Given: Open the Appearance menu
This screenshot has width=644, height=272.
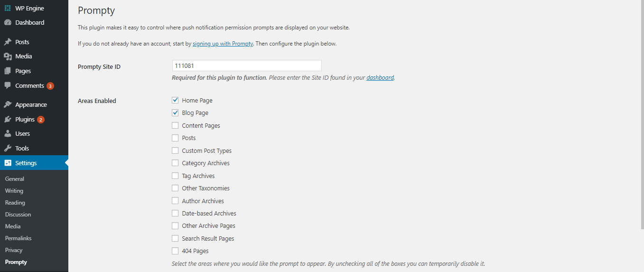Looking at the screenshot, I should (x=34, y=104).
